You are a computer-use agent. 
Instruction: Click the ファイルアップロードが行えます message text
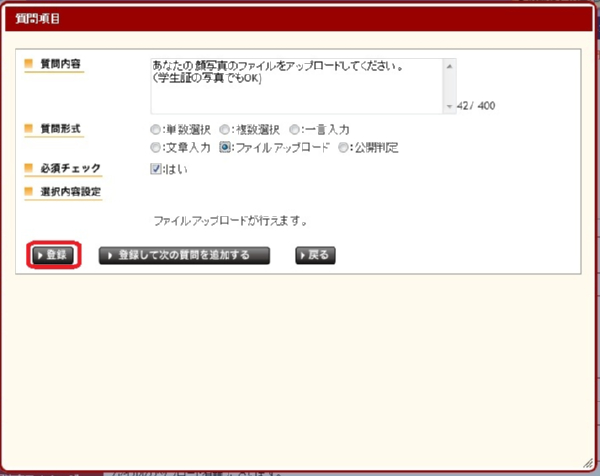229,219
